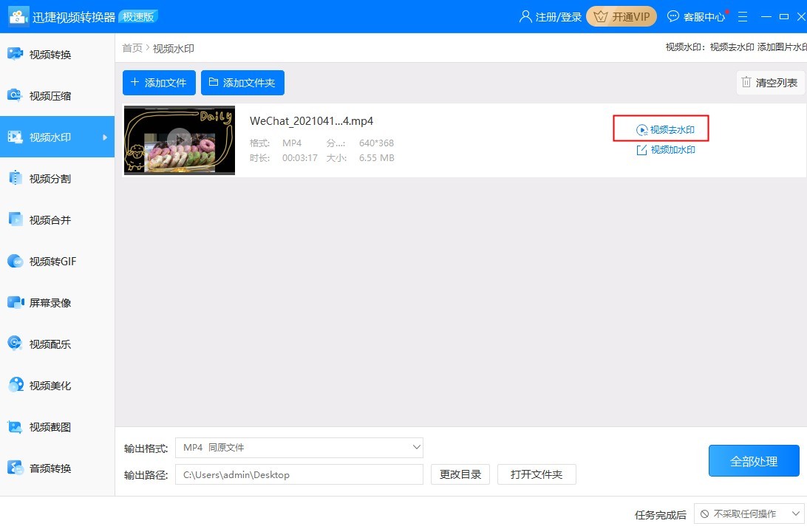
Task: Open the video compress icon
Action: (x=16, y=95)
